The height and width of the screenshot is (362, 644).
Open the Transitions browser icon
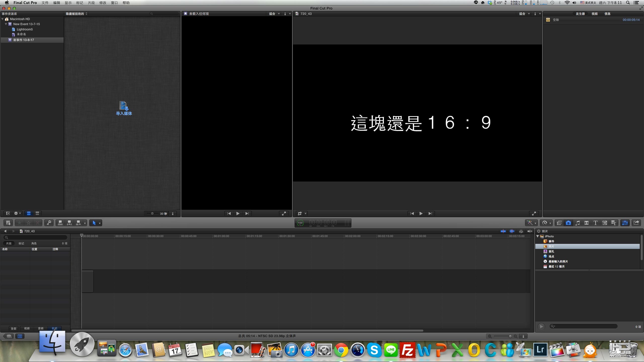586,223
